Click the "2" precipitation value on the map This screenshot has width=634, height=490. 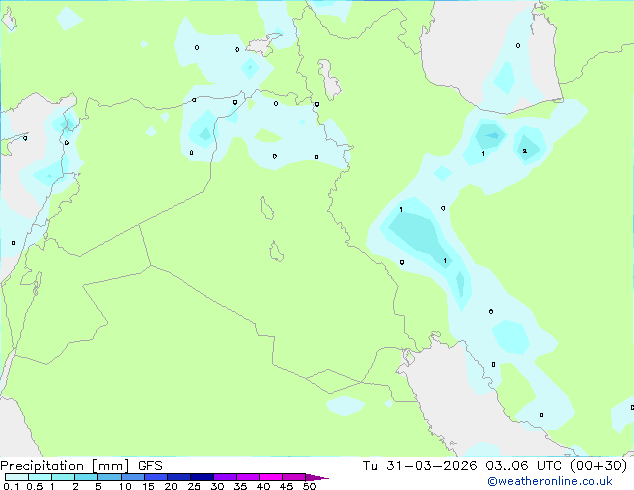pos(524,151)
